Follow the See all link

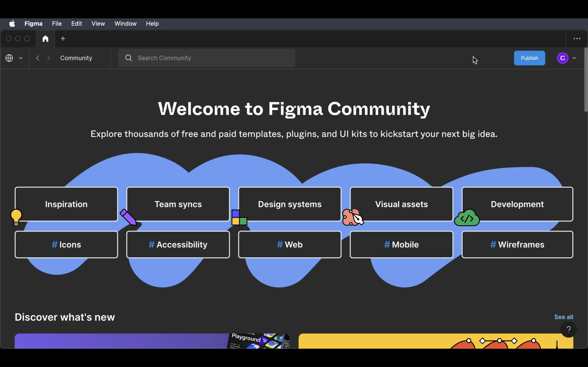coord(563,317)
